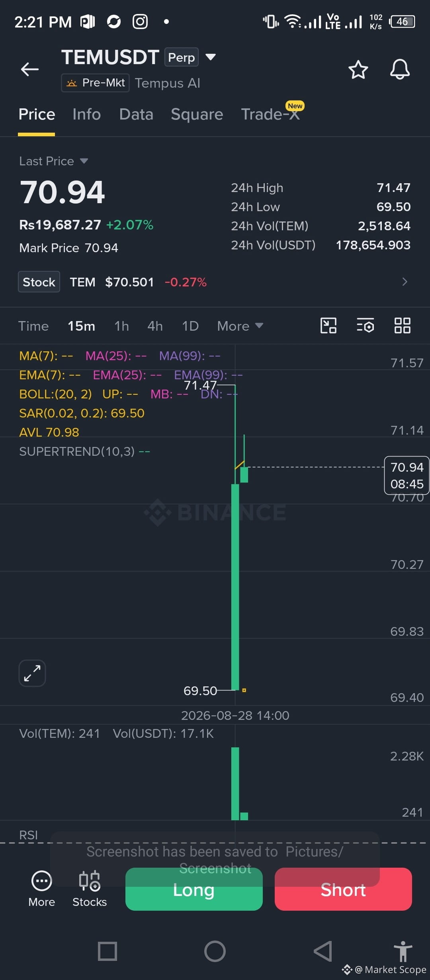Tap the Perp contract label
The image size is (430, 980).
tap(181, 57)
